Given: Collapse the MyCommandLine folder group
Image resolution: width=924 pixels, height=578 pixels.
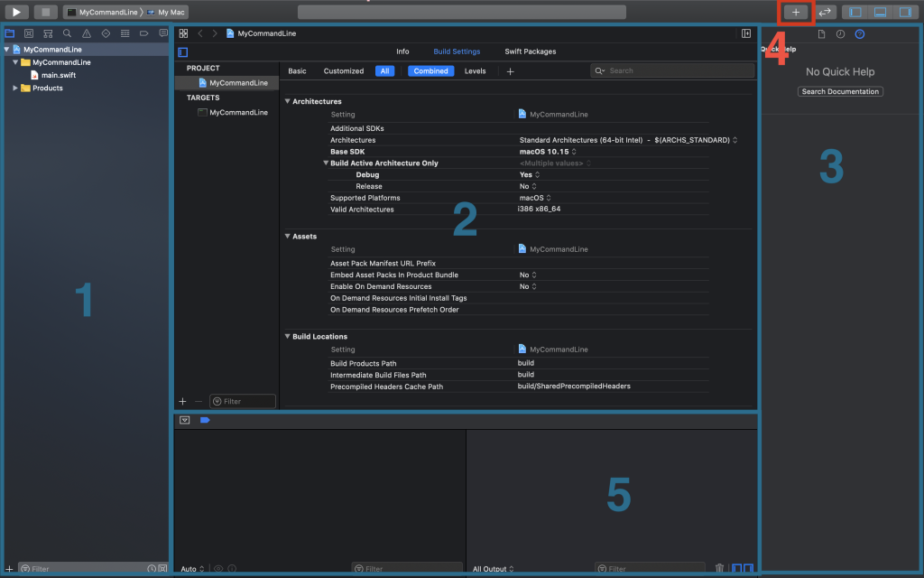Looking at the screenshot, I should pos(15,62).
